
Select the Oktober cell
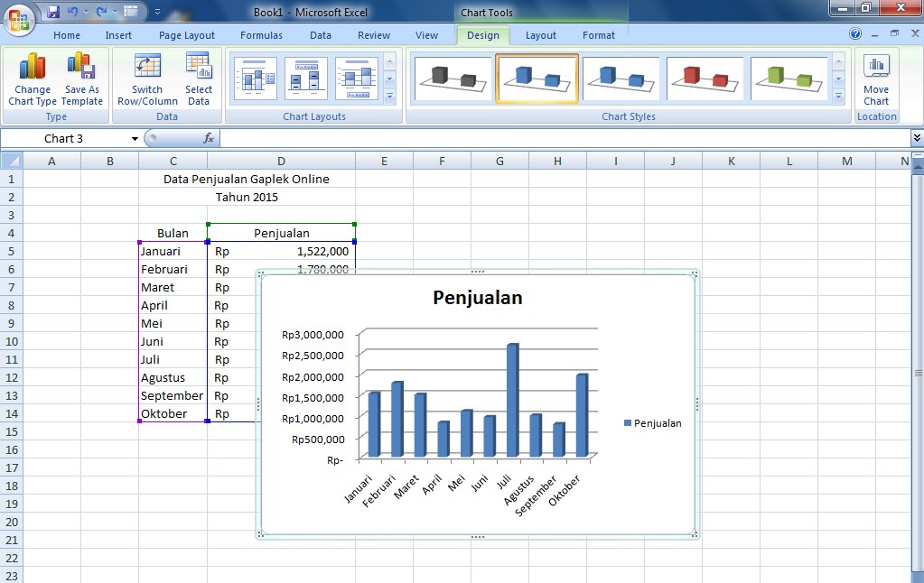pyautogui.click(x=173, y=414)
